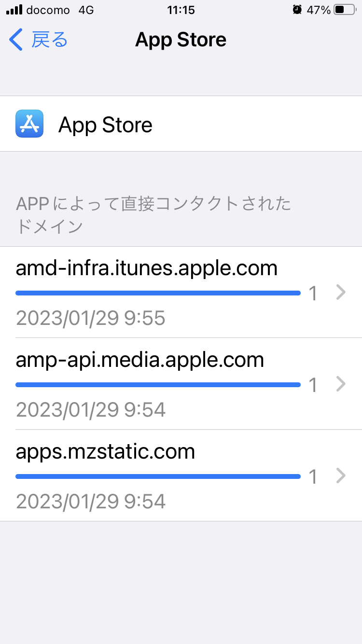
Task: Click blue activity bar under amd-infra.itunes.apple.com
Action: (x=158, y=293)
